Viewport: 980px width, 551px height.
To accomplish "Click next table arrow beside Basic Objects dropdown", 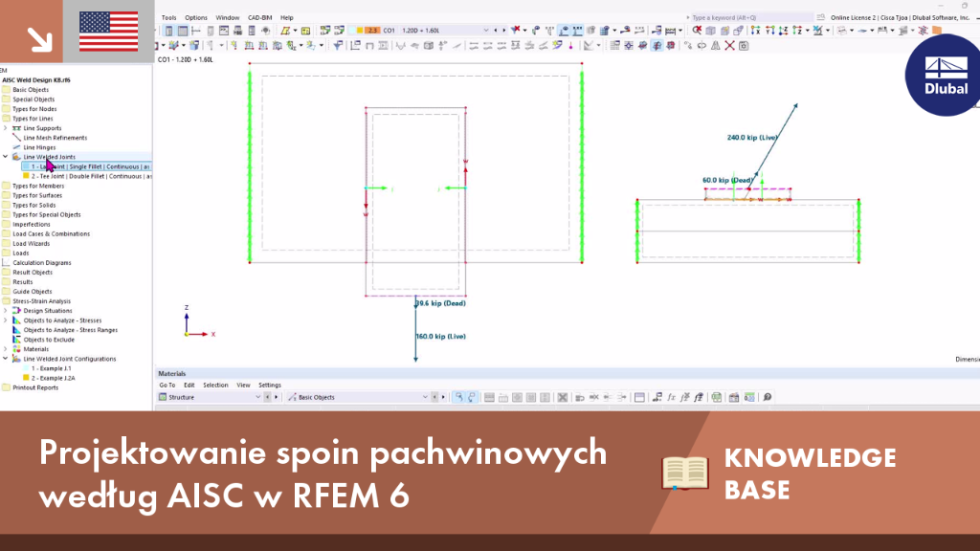I will click(x=443, y=397).
